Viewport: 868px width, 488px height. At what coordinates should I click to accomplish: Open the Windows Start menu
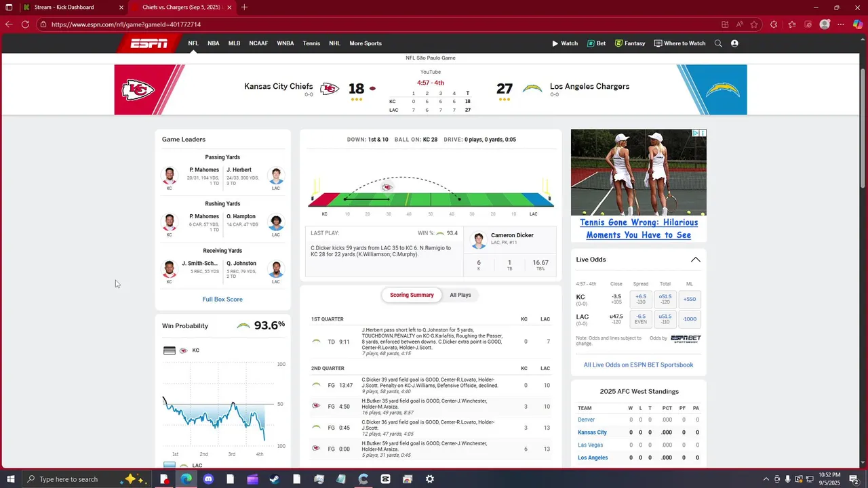coord(10,479)
